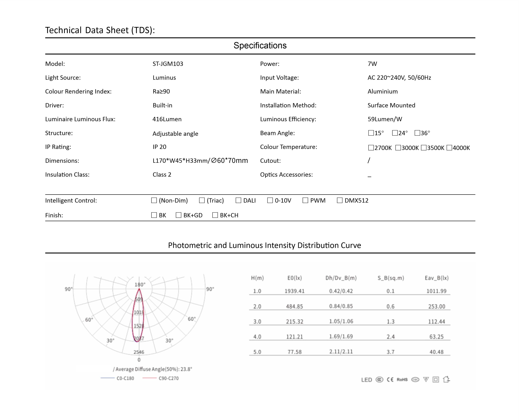Enable the DALI intelligent control checkbox

238,200
